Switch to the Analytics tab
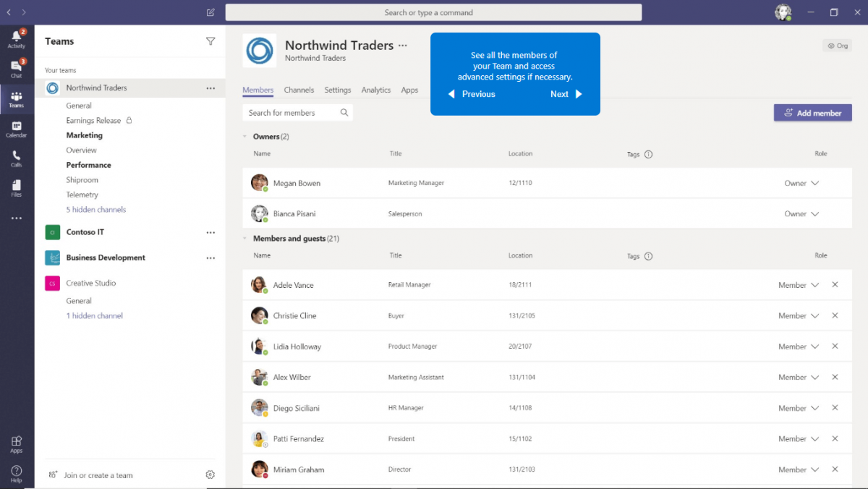Viewport: 868px width, 489px height. [x=375, y=90]
